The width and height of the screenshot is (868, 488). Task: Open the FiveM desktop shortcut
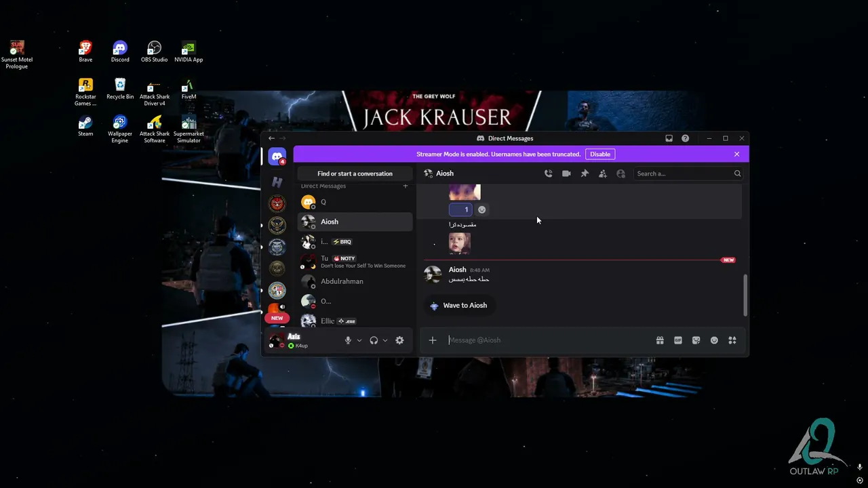(189, 89)
